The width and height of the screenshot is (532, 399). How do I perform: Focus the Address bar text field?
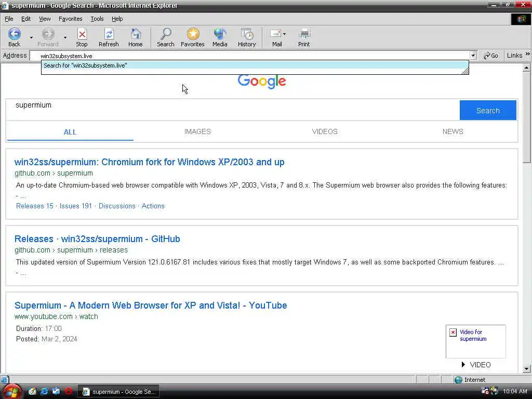(x=249, y=56)
